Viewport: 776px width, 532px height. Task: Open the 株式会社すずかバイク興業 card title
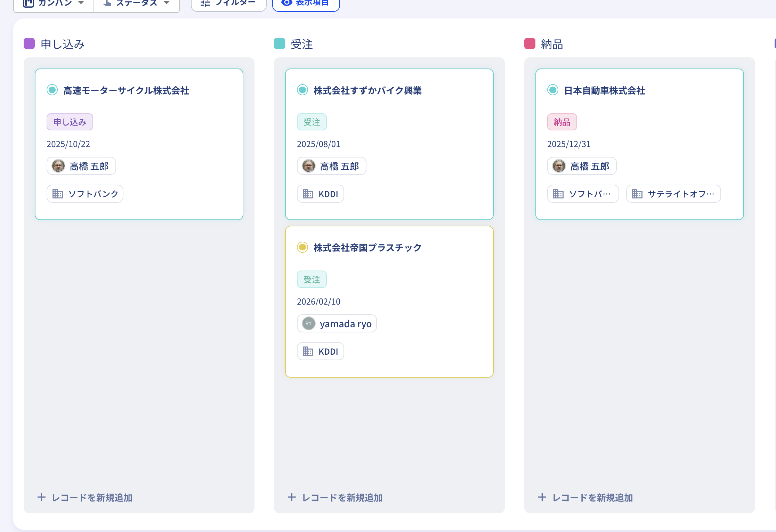368,90
